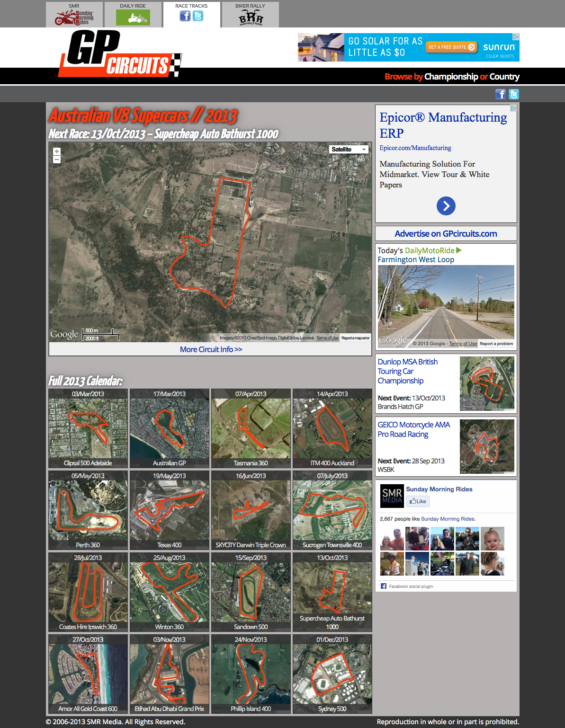The width and height of the screenshot is (565, 728).
Task: Click Next Race Supercheap Auto Bathurst 1000 heading
Action: click(x=163, y=134)
